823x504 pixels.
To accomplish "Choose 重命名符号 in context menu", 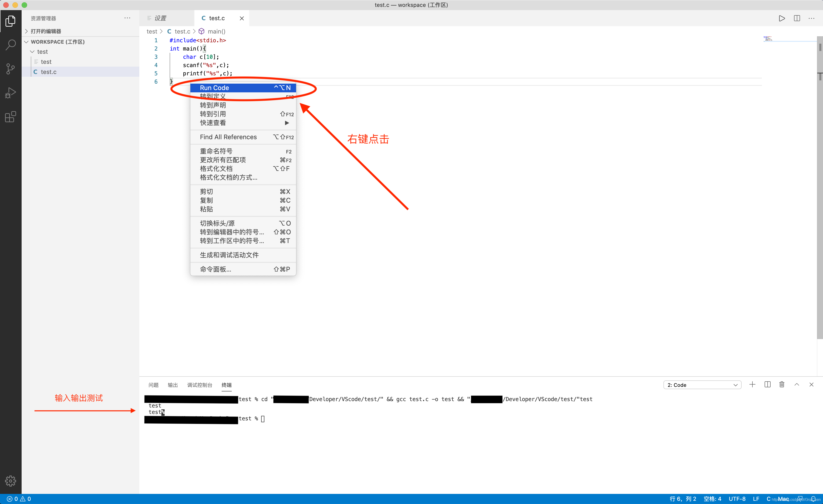I will click(243, 151).
